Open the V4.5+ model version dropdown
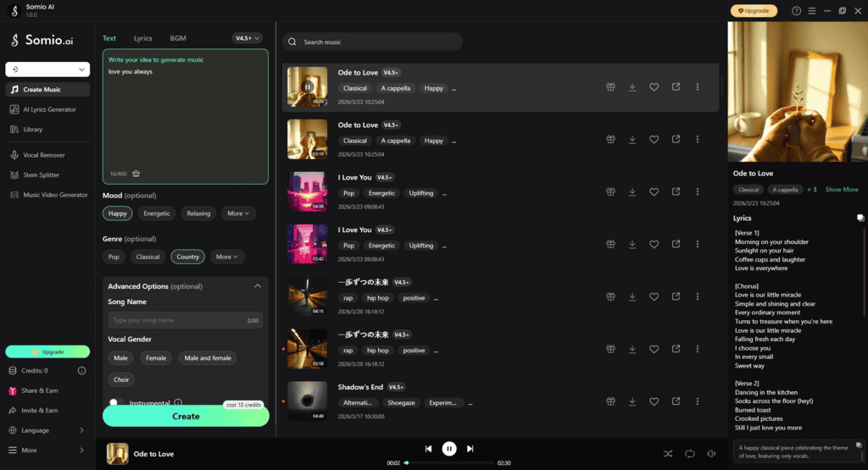 point(247,38)
